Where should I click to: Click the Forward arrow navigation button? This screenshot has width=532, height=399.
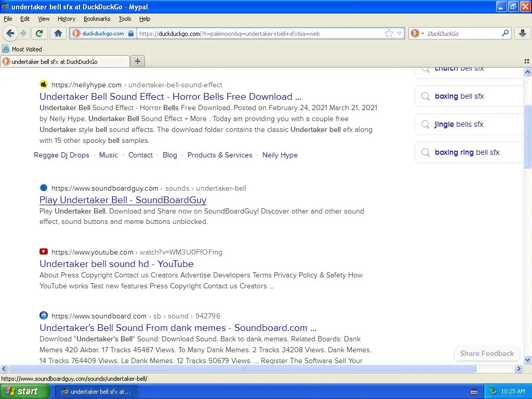(23, 33)
